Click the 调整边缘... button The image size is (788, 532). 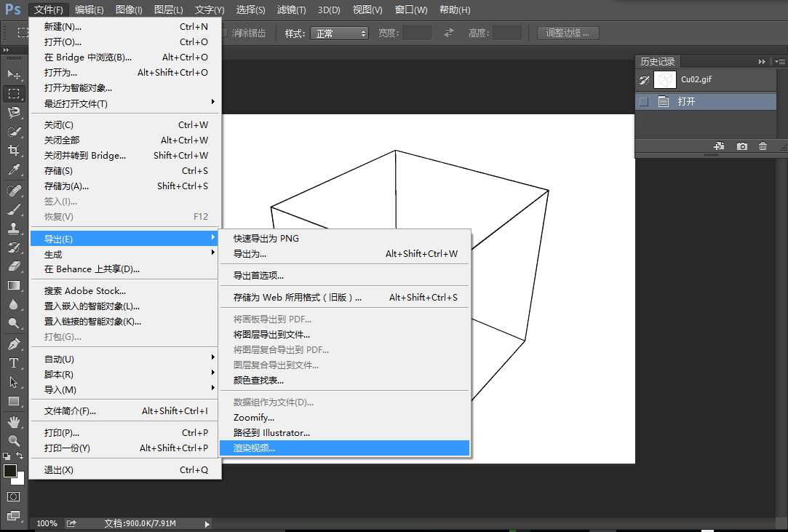(568, 33)
